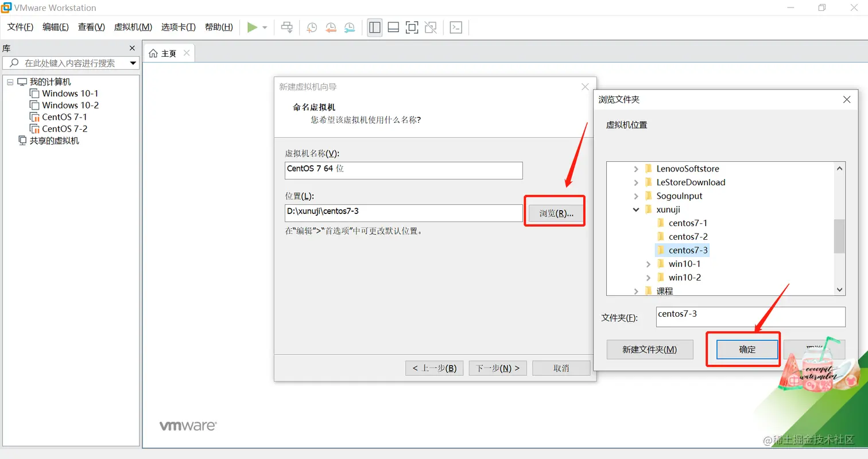Click the take snapshot clock icon

312,27
